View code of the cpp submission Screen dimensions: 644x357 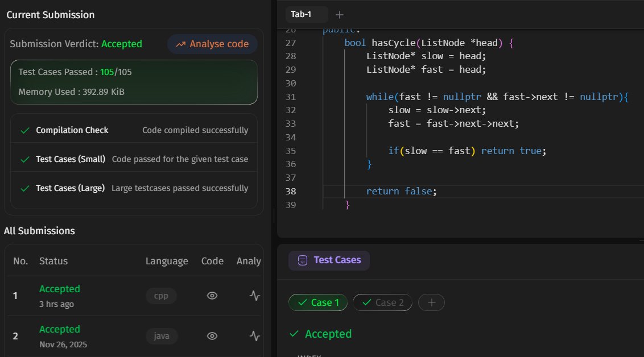[x=212, y=296]
